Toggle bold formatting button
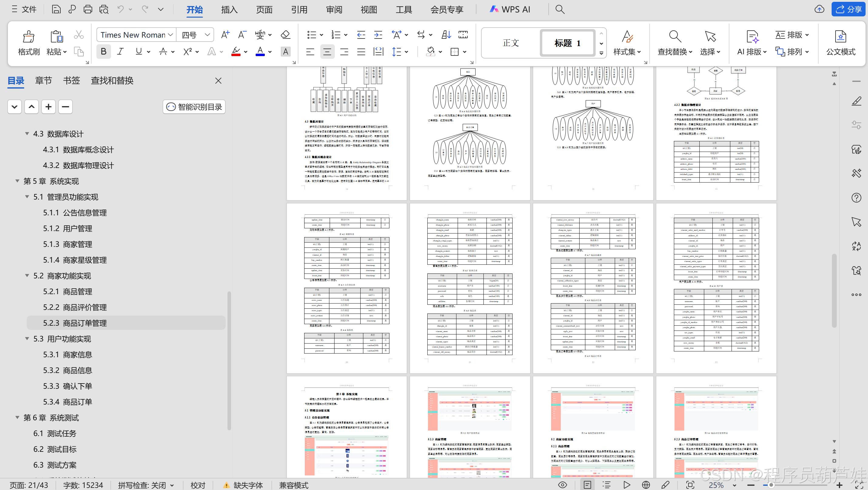This screenshot has height=490, width=868. pyautogui.click(x=103, y=52)
